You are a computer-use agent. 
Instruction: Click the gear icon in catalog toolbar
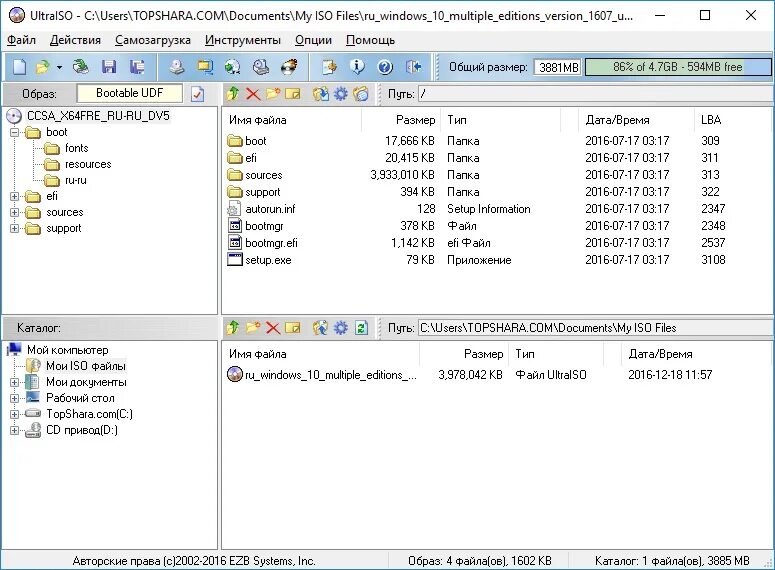(341, 327)
